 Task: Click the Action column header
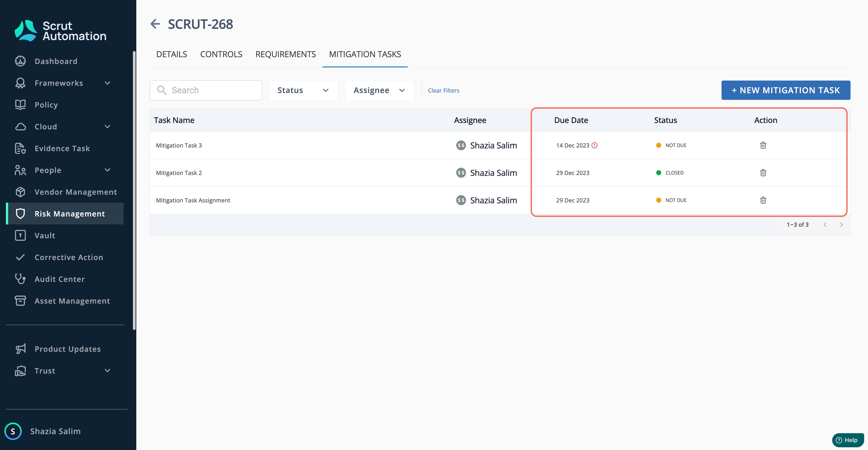click(x=765, y=120)
